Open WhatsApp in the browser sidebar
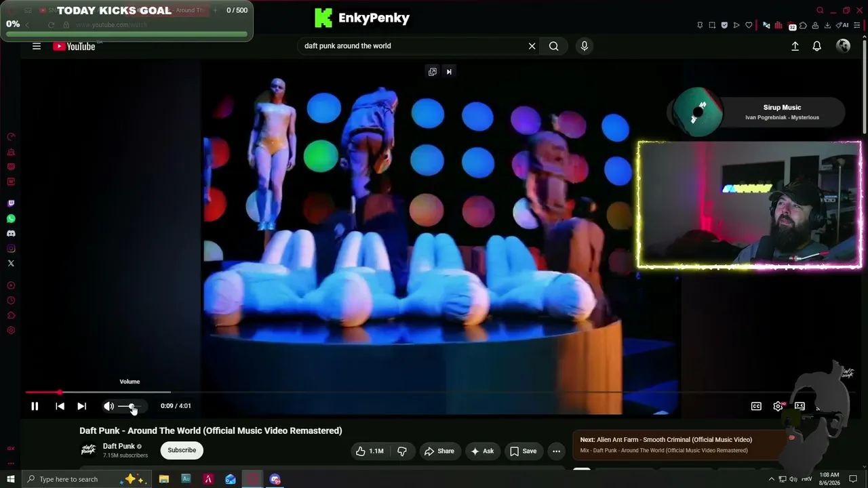This screenshot has height=488, width=868. point(11,218)
